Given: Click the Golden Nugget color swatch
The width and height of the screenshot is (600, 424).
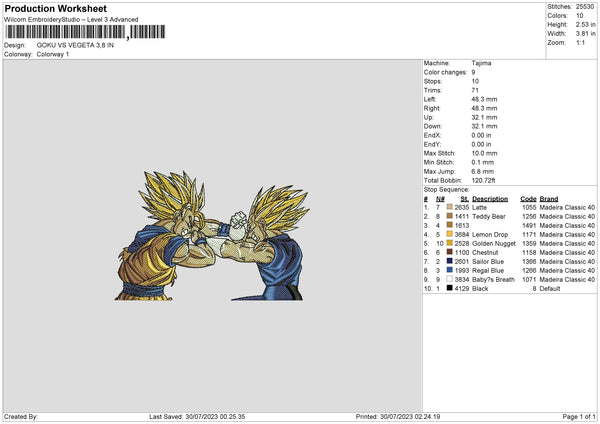Looking at the screenshot, I should coord(449,243).
